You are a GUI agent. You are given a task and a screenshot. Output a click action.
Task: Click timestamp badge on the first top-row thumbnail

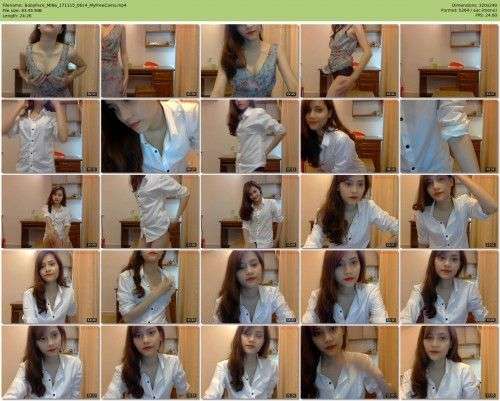coord(92,94)
